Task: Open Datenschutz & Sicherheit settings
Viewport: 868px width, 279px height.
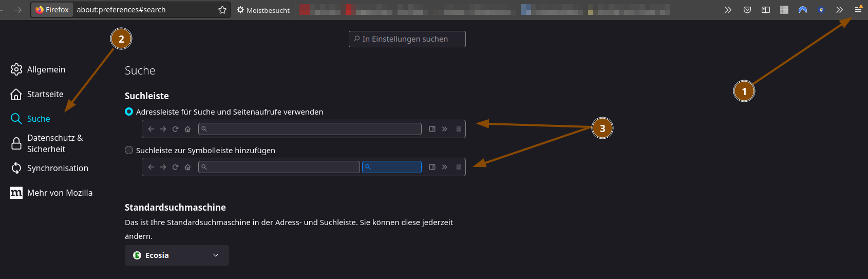Action: tap(47, 143)
